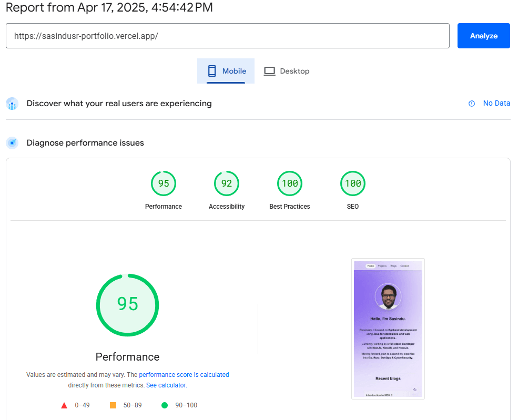Click the No Data link
The image size is (518, 420).
point(496,103)
